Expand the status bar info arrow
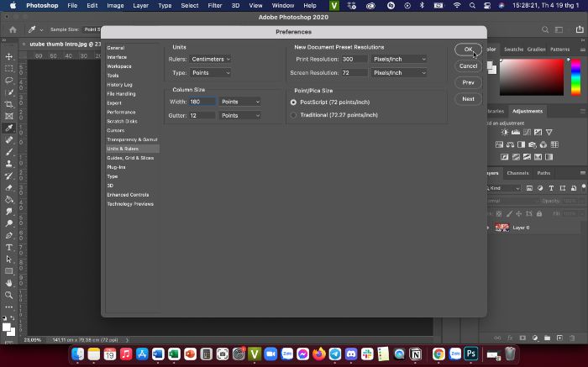This screenshot has width=588, height=367. click(127, 340)
